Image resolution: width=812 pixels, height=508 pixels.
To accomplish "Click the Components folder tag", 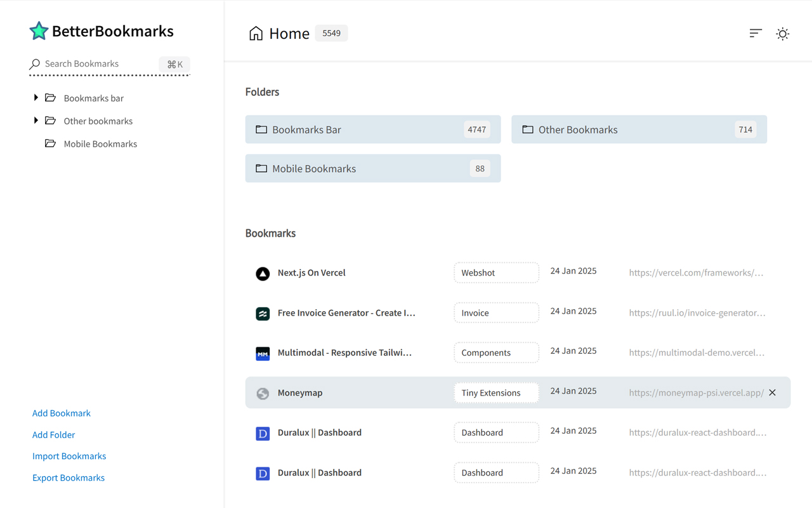I will tap(496, 352).
